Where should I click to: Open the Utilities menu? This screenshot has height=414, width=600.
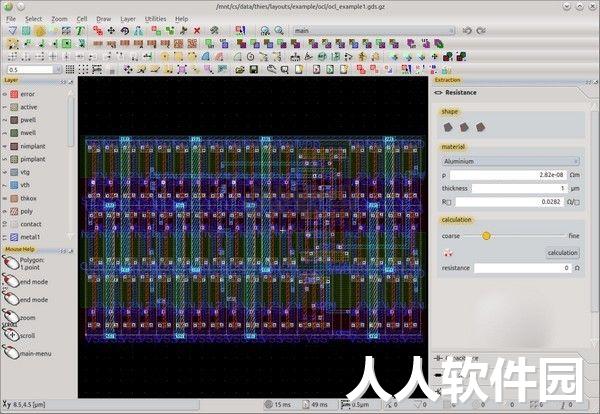(155, 19)
